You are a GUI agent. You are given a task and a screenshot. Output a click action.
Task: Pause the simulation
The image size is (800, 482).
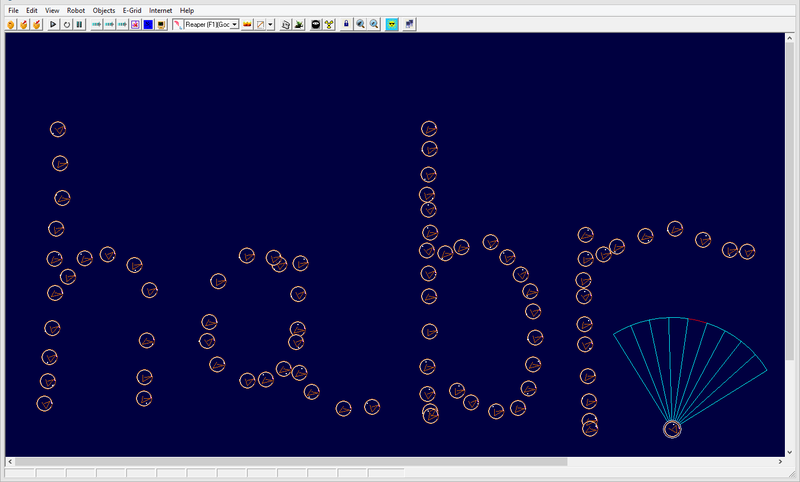(x=80, y=24)
